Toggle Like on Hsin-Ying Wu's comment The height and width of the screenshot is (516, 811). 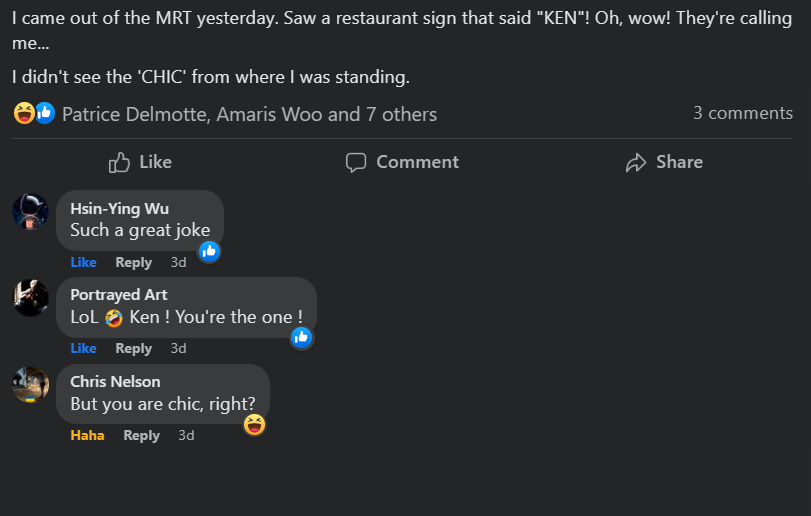click(83, 262)
